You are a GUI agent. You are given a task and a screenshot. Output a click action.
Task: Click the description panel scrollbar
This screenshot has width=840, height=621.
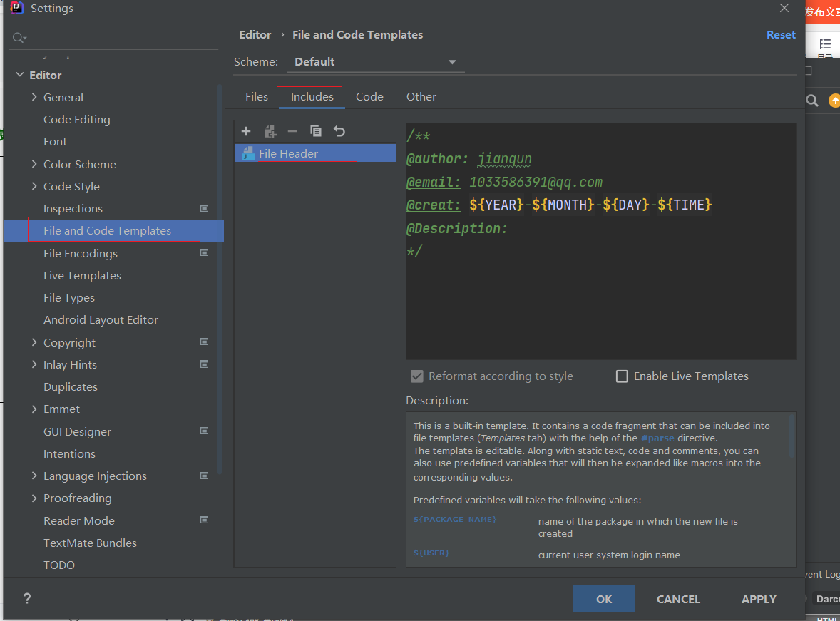pos(792,436)
